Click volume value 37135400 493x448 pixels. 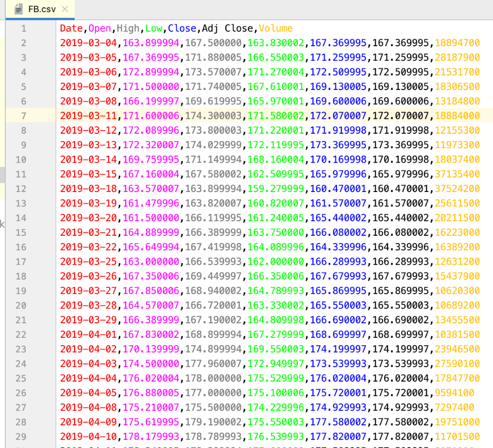457,174
